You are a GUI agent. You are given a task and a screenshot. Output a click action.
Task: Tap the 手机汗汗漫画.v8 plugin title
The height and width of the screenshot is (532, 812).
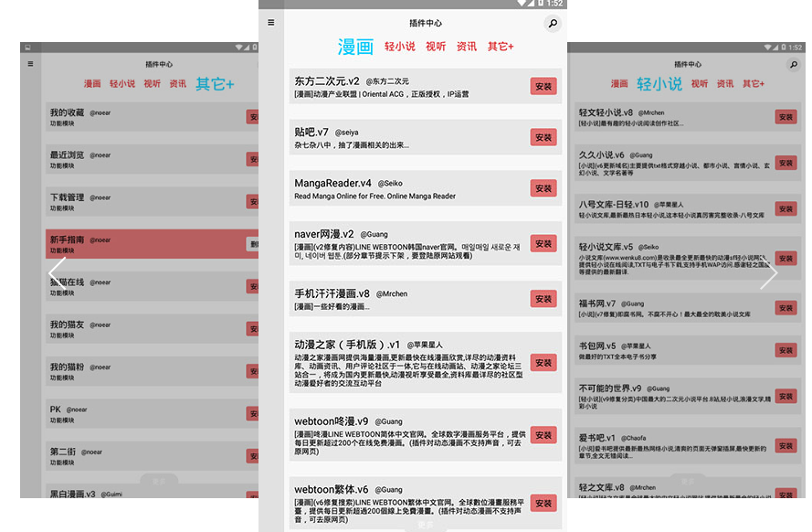pyautogui.click(x=332, y=293)
